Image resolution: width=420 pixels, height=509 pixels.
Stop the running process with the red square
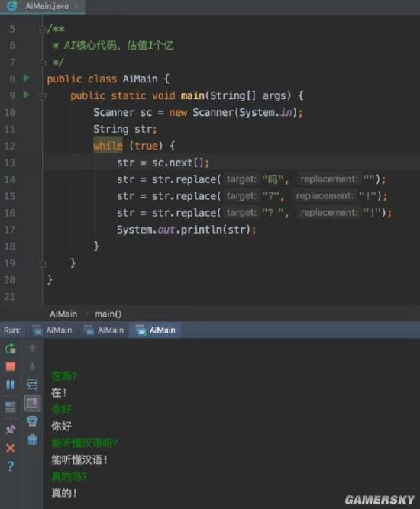[11, 366]
